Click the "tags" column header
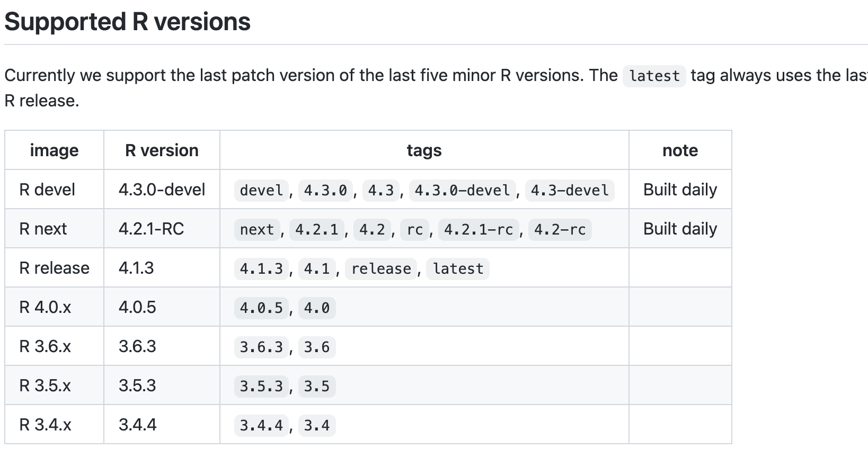 point(424,151)
